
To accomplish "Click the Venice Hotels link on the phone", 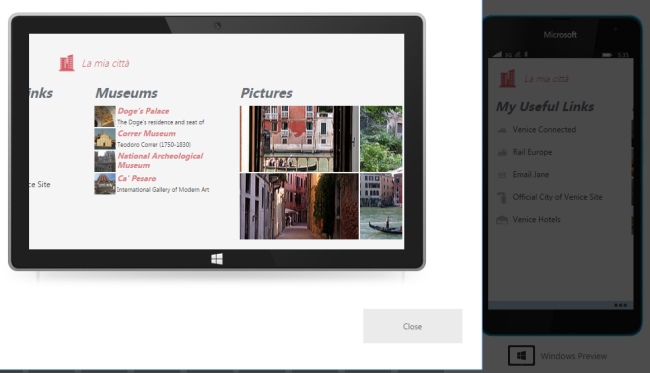I will (536, 219).
